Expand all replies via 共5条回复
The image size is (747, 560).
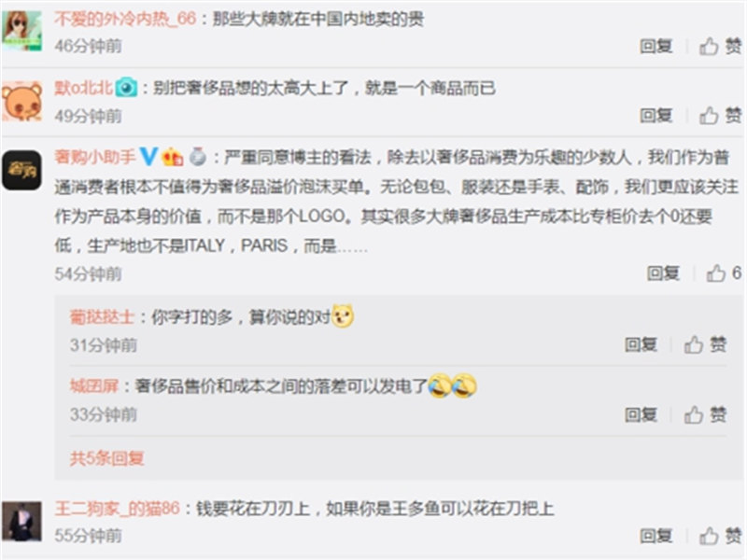pyautogui.click(x=106, y=458)
